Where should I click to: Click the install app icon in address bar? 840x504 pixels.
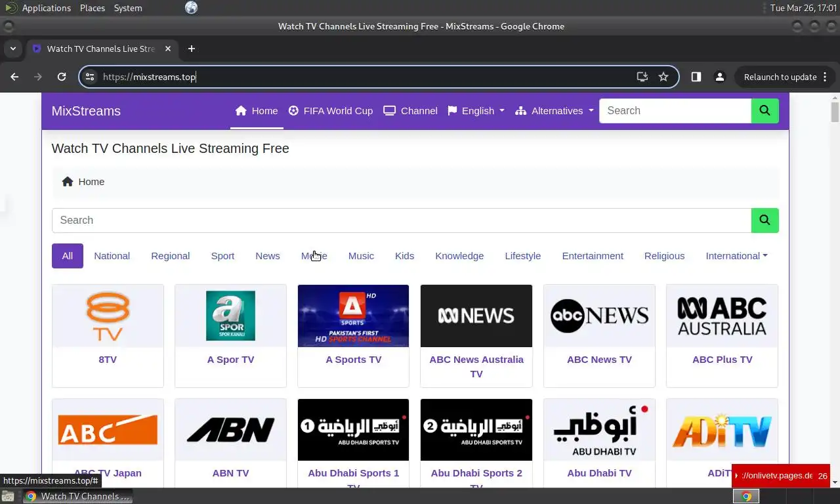[x=642, y=77]
